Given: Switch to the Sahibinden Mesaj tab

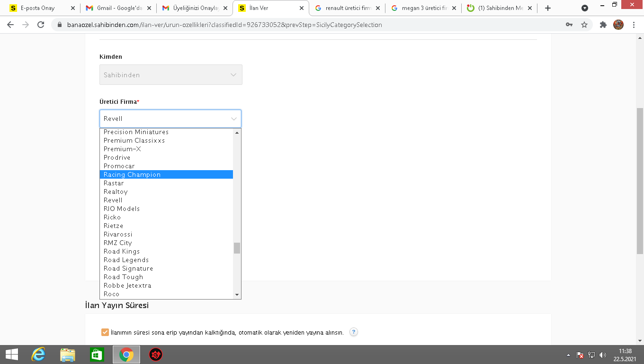Looking at the screenshot, I should [500, 8].
